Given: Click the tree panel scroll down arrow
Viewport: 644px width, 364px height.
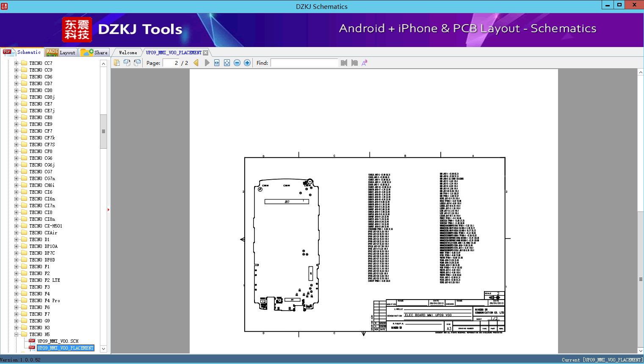Looking at the screenshot, I should pos(103,349).
